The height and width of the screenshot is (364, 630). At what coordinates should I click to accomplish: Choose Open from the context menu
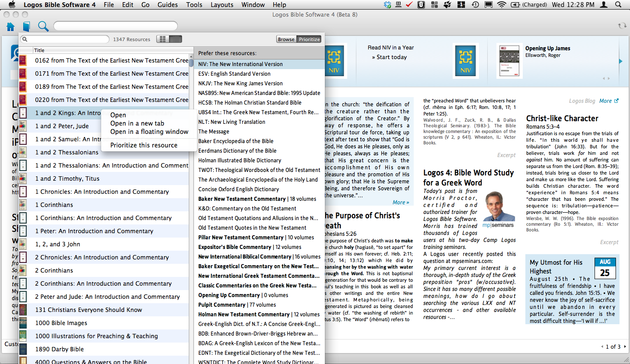tap(149, 115)
